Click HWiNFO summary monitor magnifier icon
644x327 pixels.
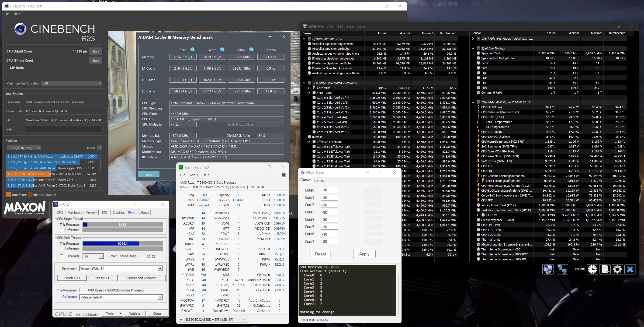pos(548,269)
